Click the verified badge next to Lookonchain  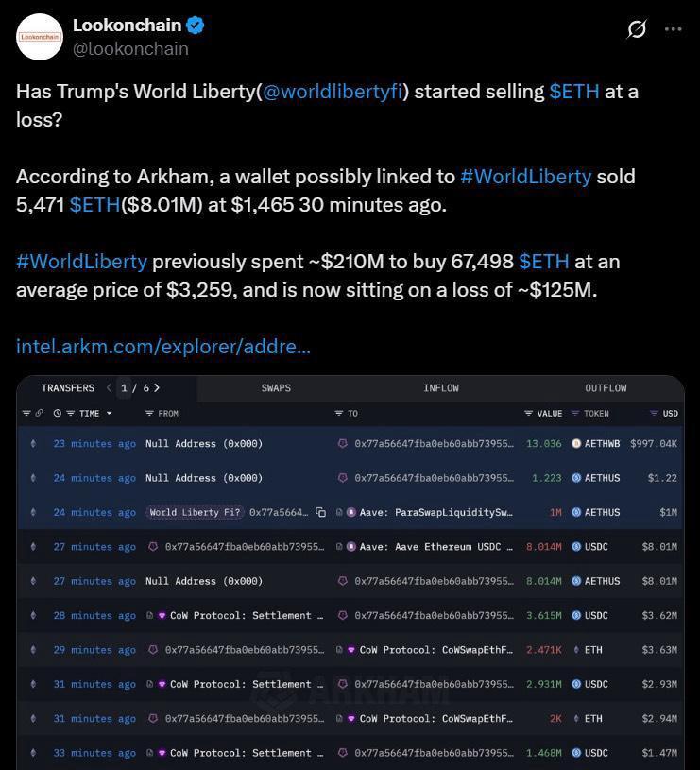pos(195,25)
